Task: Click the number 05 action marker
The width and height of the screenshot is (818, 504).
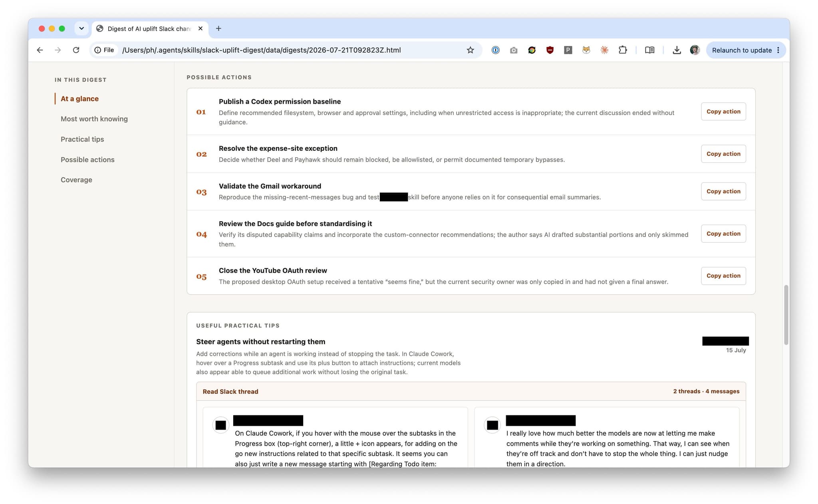Action: coord(201,276)
